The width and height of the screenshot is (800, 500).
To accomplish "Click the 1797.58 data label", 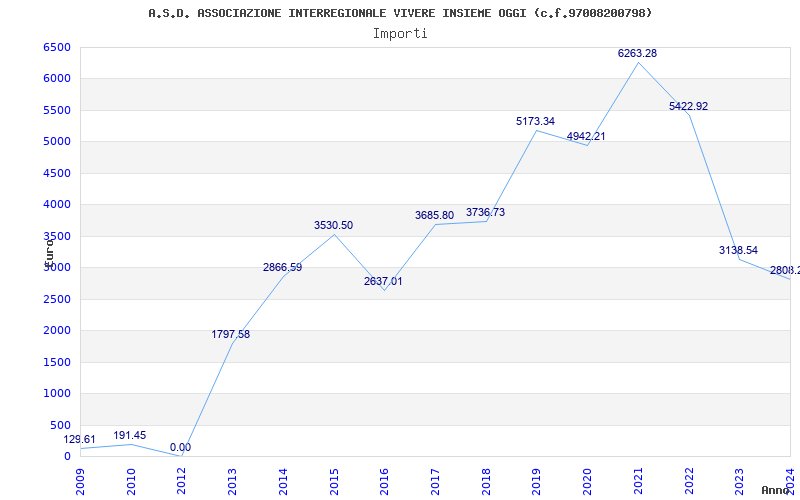I will [x=231, y=334].
